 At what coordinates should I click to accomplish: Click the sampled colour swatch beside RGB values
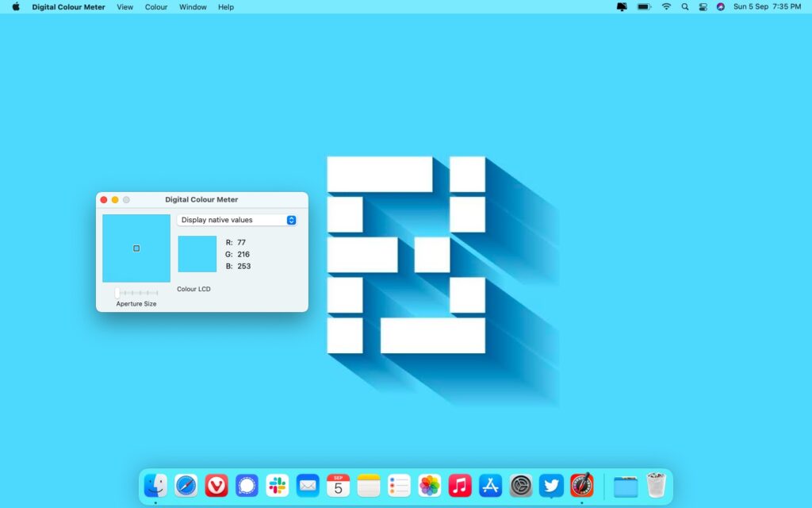[197, 254]
